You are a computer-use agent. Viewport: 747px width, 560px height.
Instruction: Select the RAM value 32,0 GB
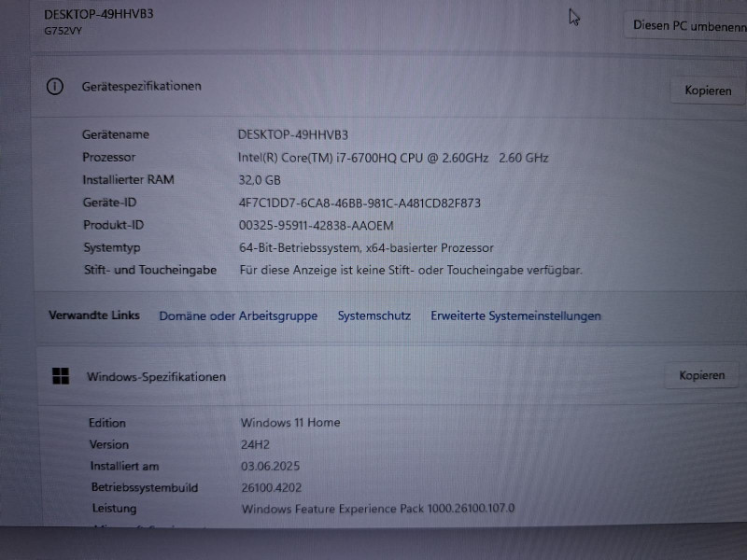260,180
